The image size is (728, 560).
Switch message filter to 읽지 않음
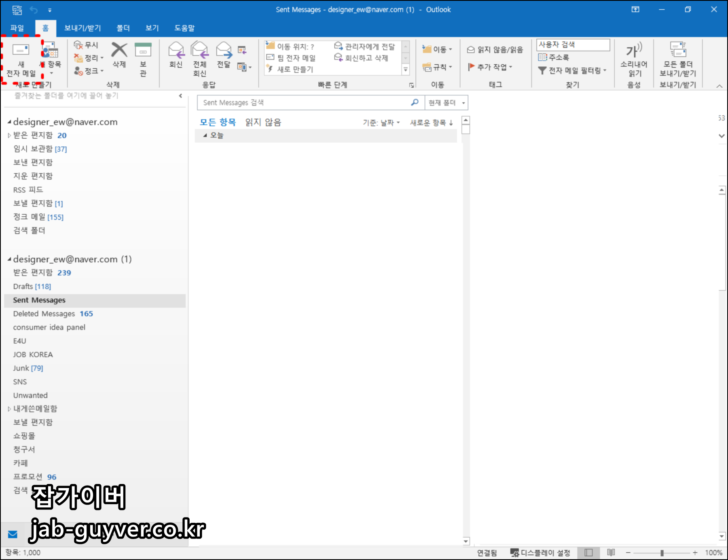tap(263, 122)
